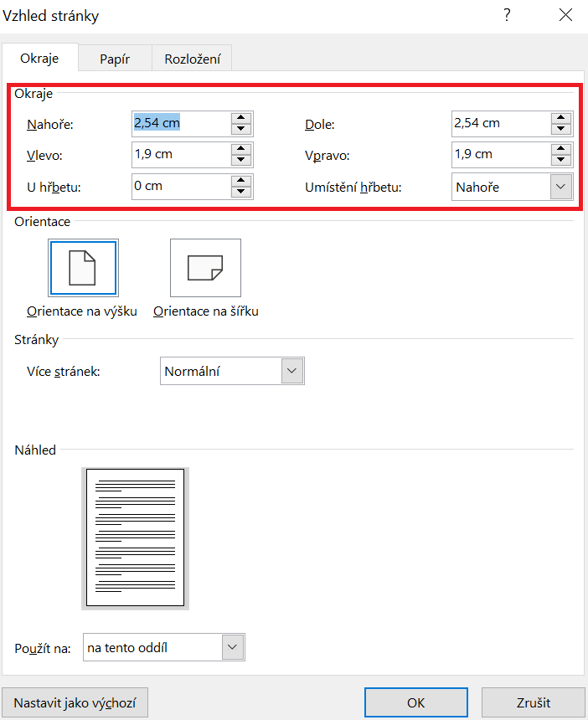Image resolution: width=588 pixels, height=720 pixels.
Task: Increase the Vpravo right margin value
Action: pos(560,149)
